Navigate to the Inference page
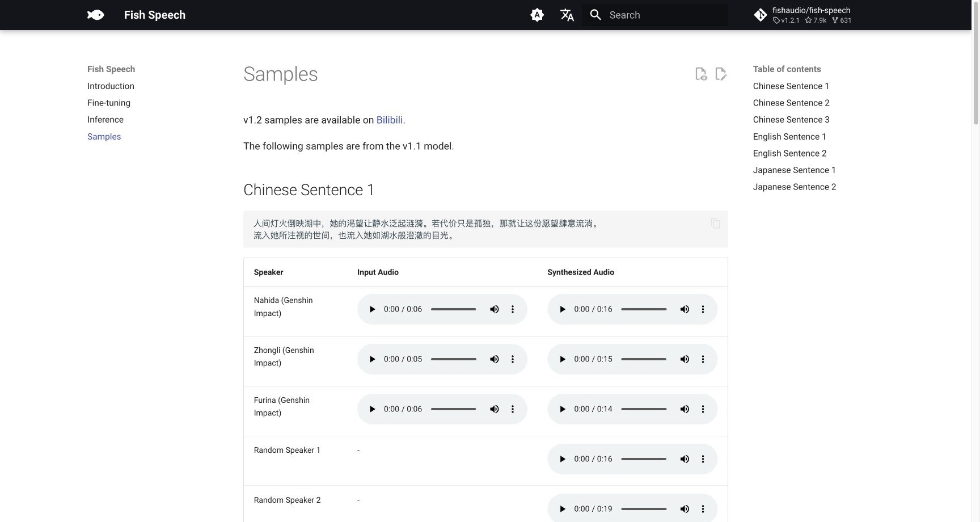 coord(105,119)
